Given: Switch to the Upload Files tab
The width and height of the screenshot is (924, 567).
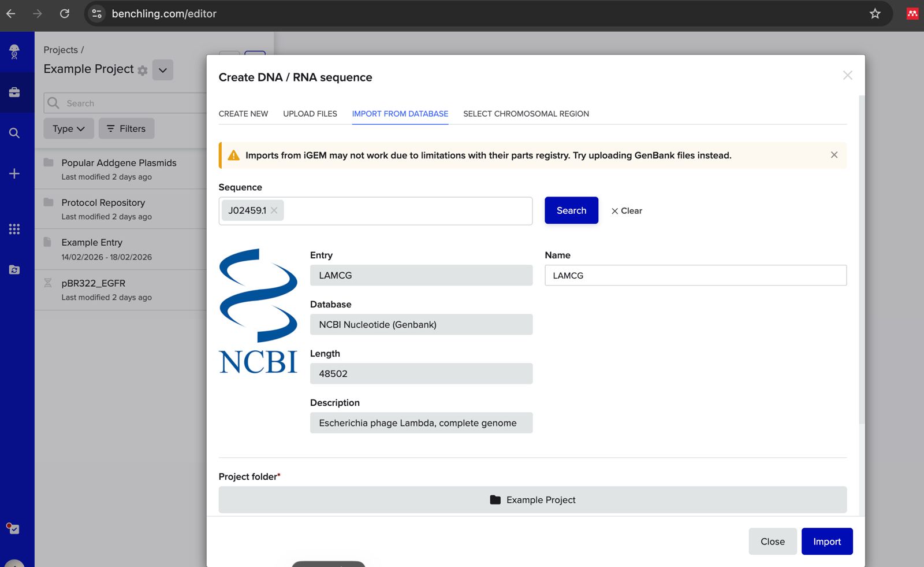Looking at the screenshot, I should (310, 114).
